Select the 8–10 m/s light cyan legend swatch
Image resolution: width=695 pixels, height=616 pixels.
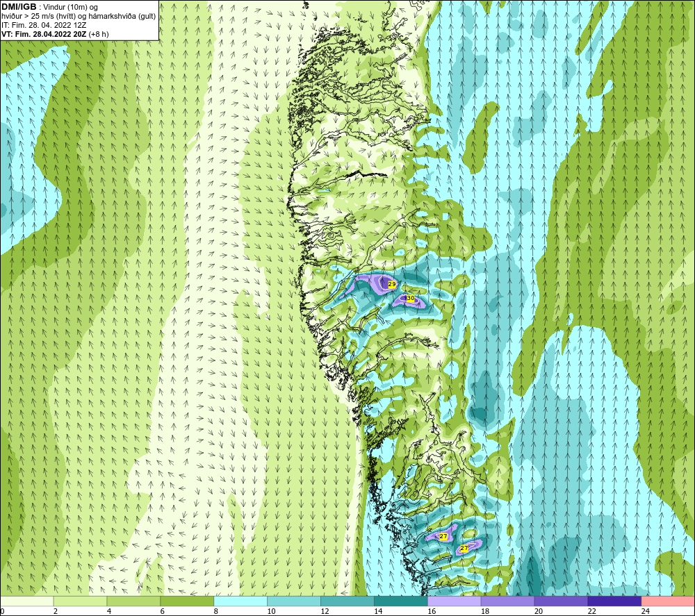click(x=240, y=601)
